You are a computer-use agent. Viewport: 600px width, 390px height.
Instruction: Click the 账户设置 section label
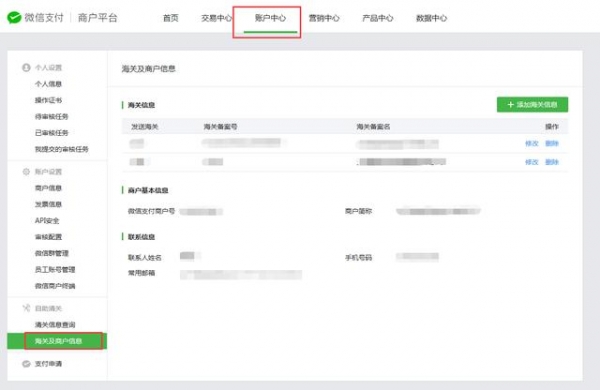point(48,172)
